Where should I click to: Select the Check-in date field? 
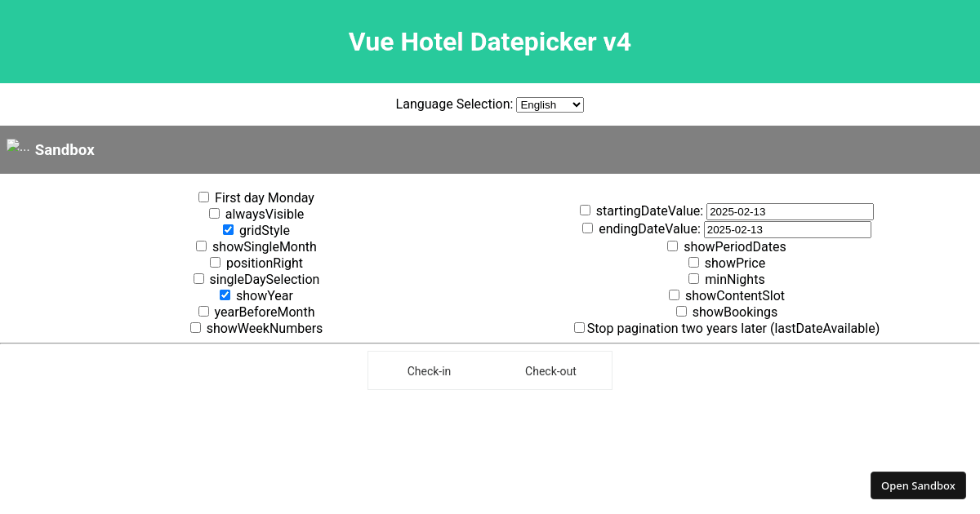[429, 370]
